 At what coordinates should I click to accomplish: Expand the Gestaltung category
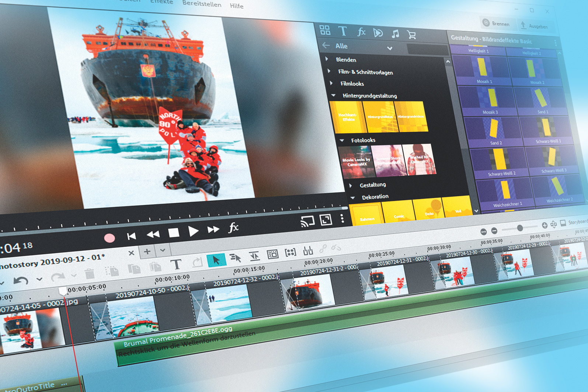pos(351,185)
